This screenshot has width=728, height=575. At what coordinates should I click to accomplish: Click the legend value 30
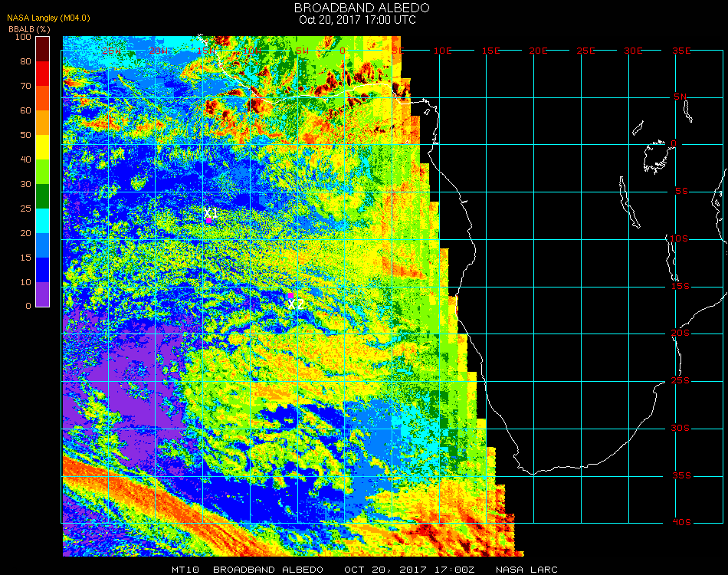pos(25,185)
